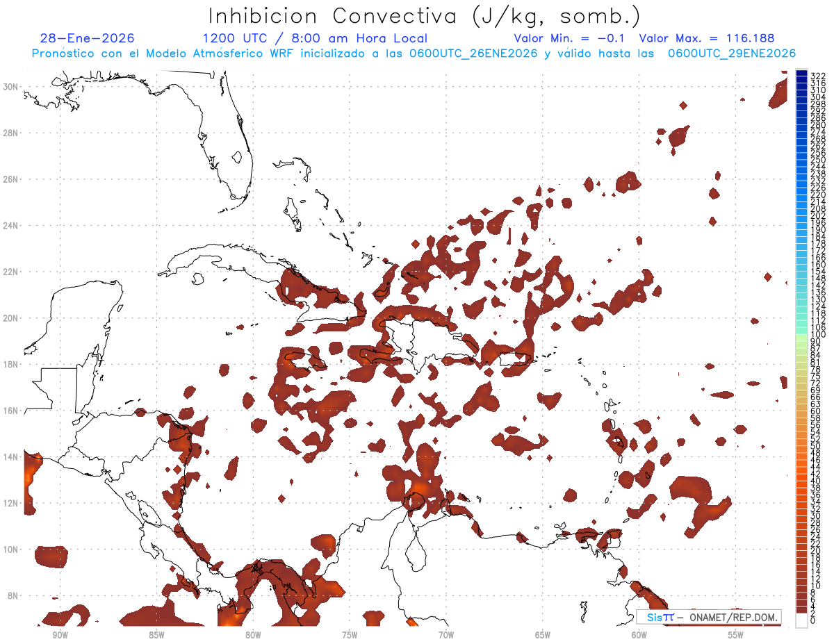Viewport: 834px width, 644px height.
Task: Click the '0' value at the color scale bottom
Action: tap(813, 621)
